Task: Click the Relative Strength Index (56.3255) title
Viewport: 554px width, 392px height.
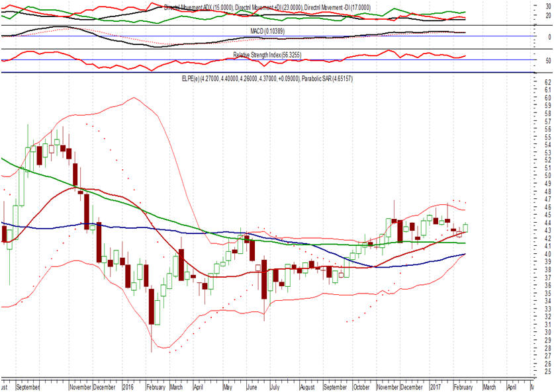Action: pos(267,55)
